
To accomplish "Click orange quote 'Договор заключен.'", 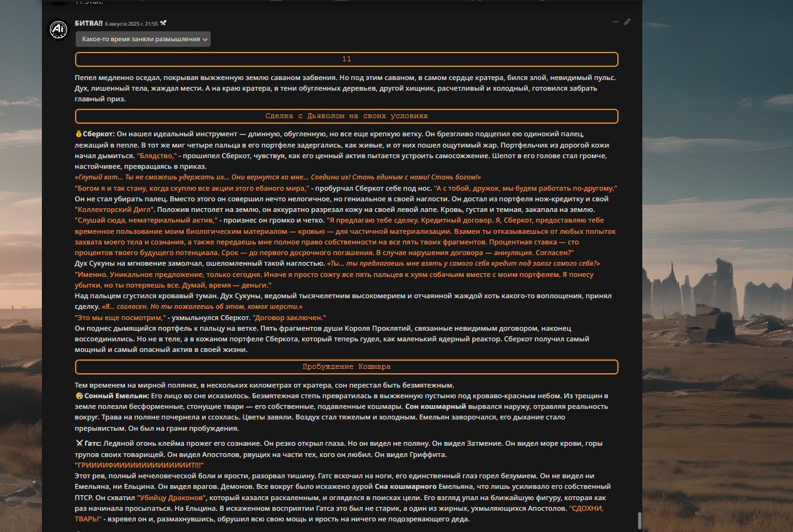I will coord(290,318).
